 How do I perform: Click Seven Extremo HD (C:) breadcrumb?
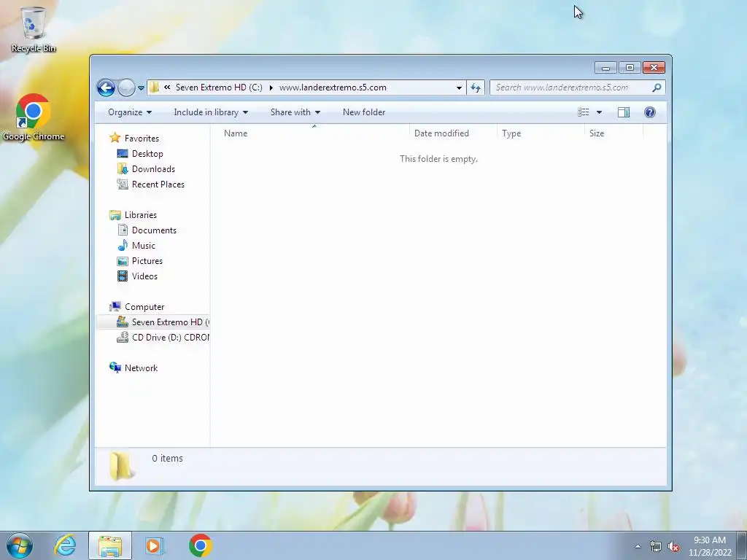(219, 87)
